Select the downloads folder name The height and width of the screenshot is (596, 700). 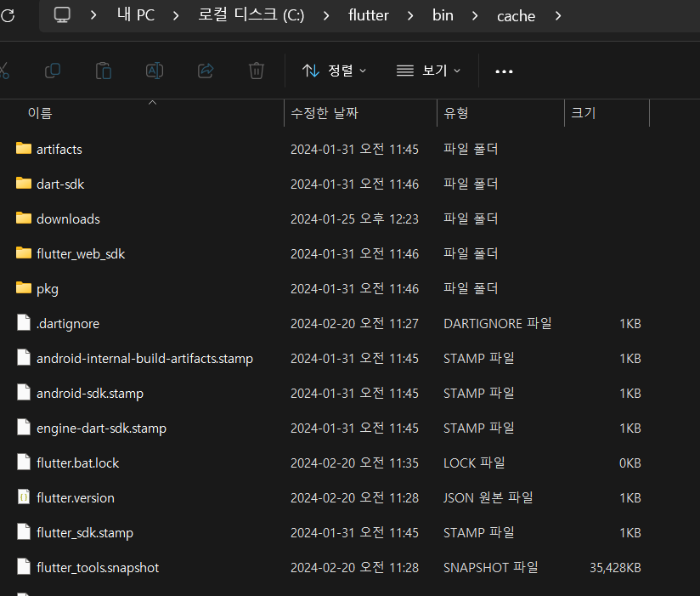click(x=68, y=219)
